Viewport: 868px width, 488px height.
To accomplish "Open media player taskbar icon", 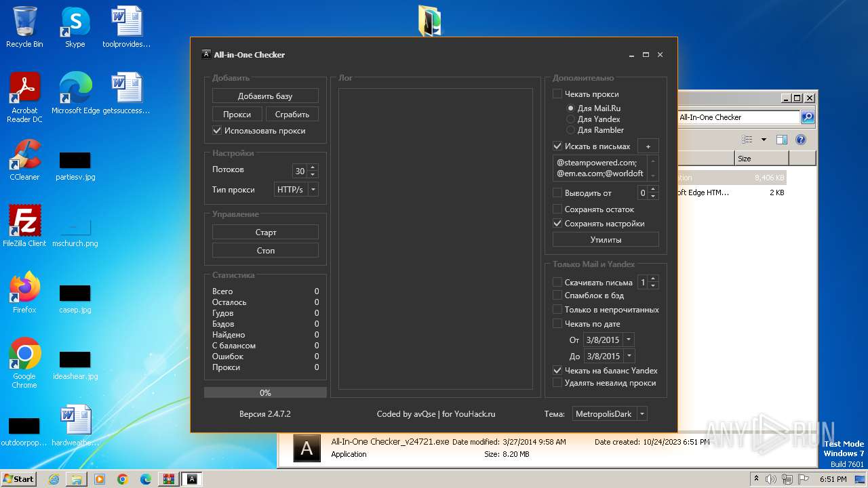I will coord(100,479).
